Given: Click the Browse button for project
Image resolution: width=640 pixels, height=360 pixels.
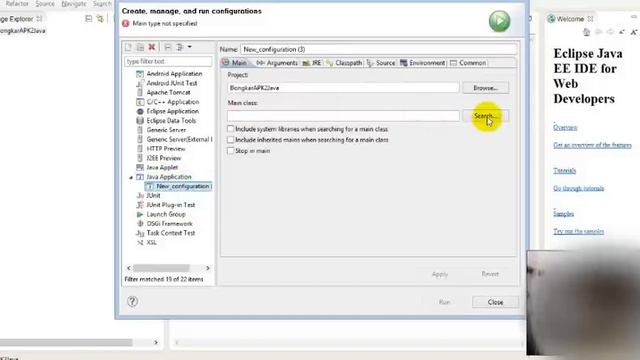Looking at the screenshot, I should click(x=486, y=88).
